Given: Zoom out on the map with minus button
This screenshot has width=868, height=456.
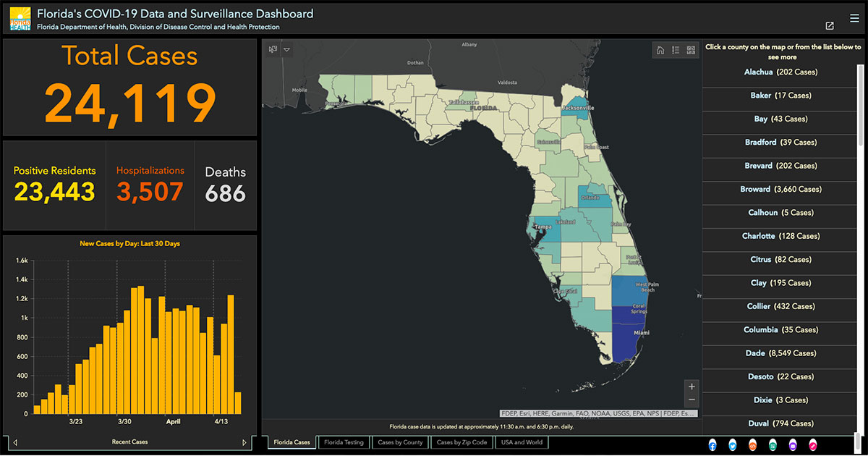Looking at the screenshot, I should (692, 400).
